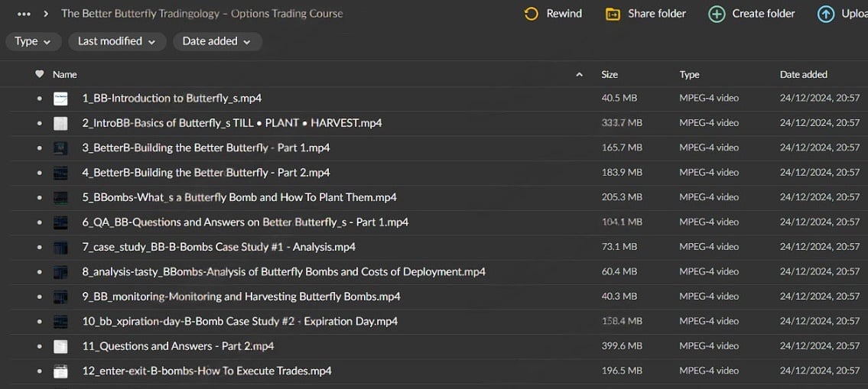Open the Type filter dropdown
Viewport: 868px width, 389px height.
pyautogui.click(x=33, y=41)
